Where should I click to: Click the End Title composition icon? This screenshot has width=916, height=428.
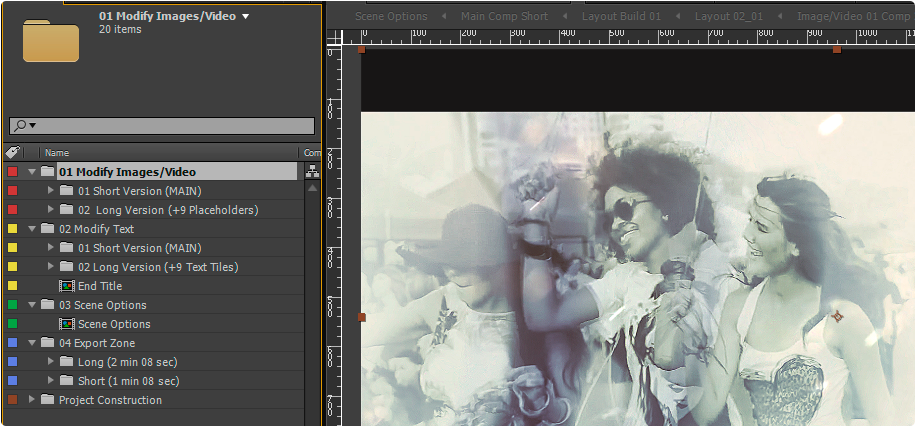[67, 286]
